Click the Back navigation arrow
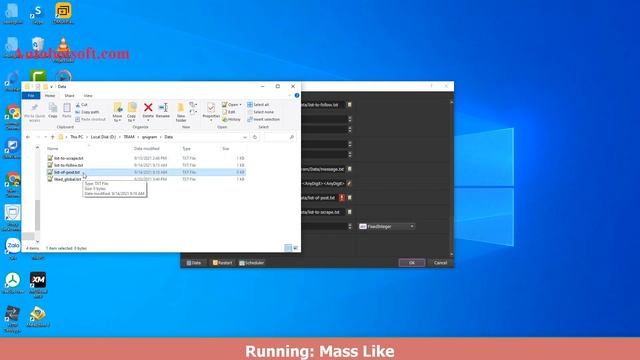 pyautogui.click(x=28, y=137)
